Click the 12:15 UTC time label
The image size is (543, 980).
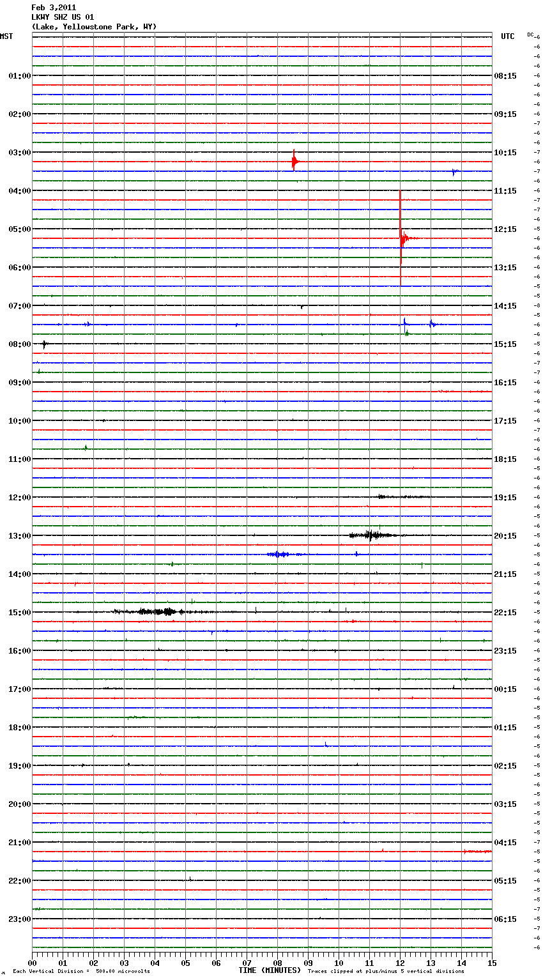[505, 229]
